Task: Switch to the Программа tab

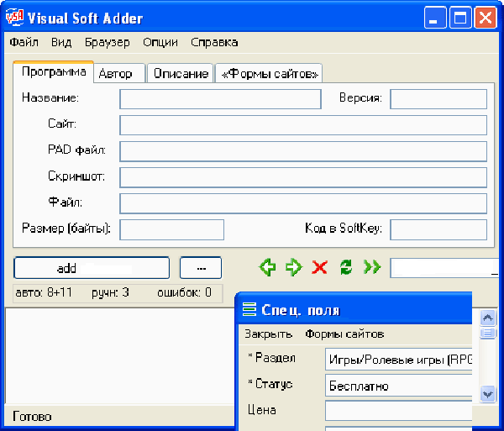Action: (54, 71)
